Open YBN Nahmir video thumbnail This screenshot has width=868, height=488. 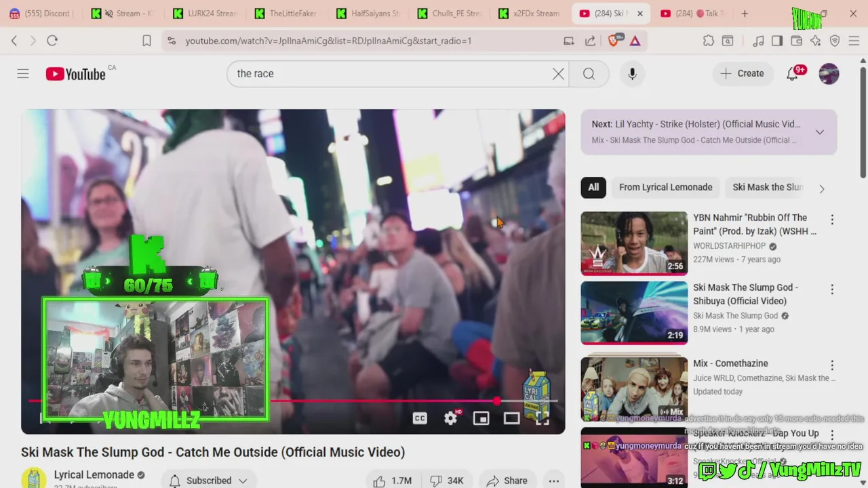(634, 243)
